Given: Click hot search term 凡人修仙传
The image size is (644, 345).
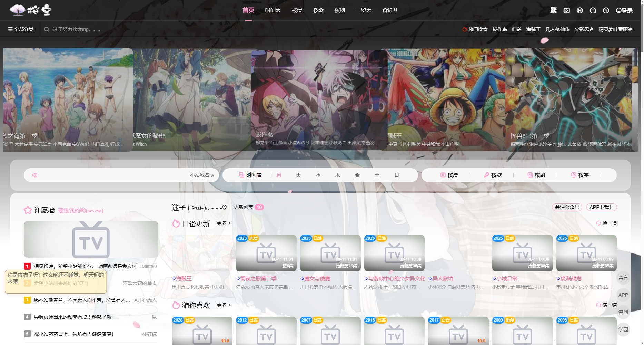Looking at the screenshot, I should [557, 29].
